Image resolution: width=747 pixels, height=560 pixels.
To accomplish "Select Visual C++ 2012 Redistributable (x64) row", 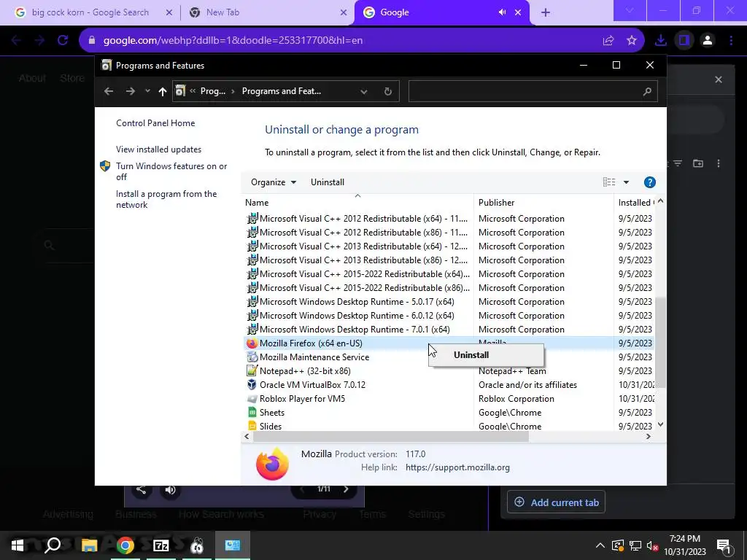I will tap(449, 219).
